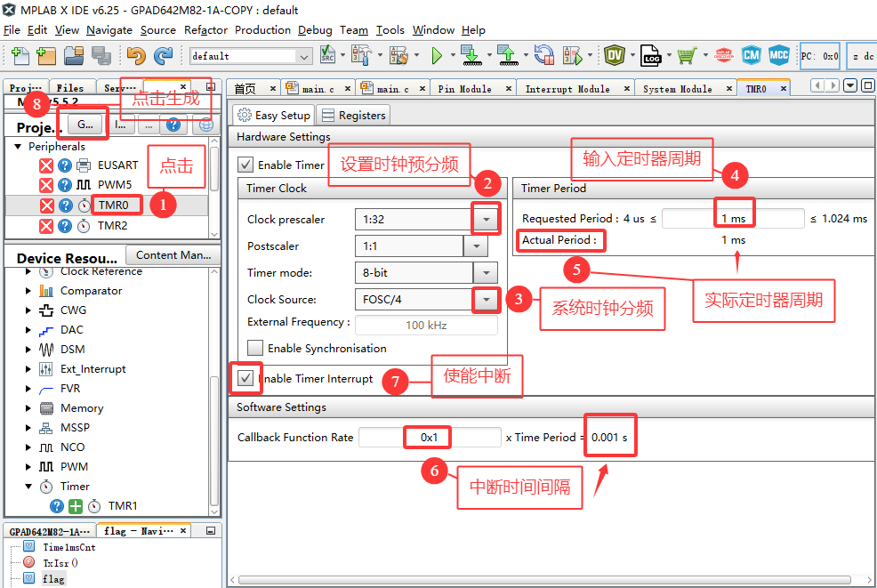The image size is (877, 588).
Task: Close the Pin Module tab
Action: click(x=509, y=89)
